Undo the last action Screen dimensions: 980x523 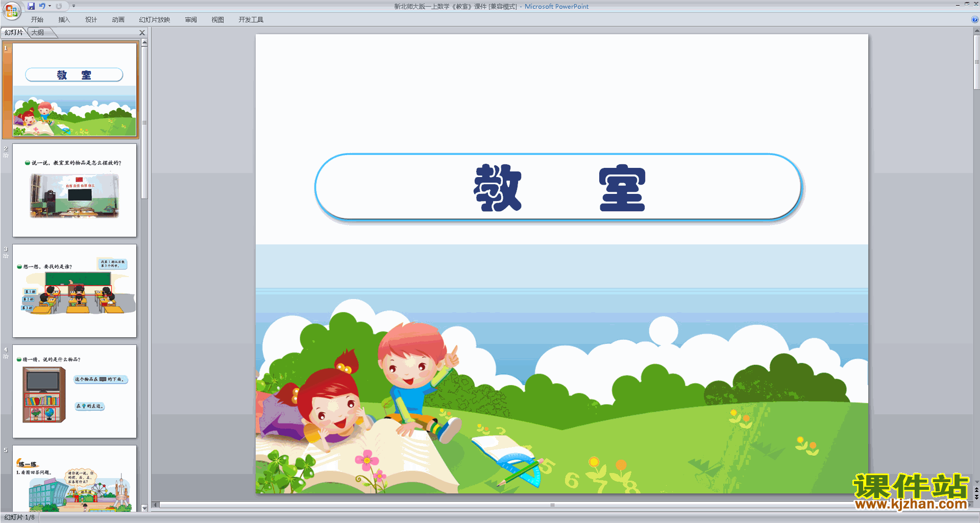[x=42, y=6]
